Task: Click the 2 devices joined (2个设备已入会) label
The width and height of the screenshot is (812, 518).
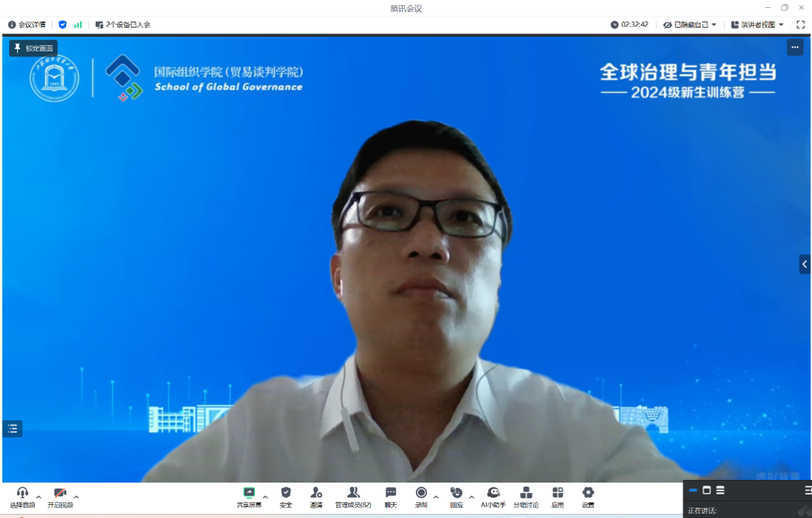Action: 123,25
